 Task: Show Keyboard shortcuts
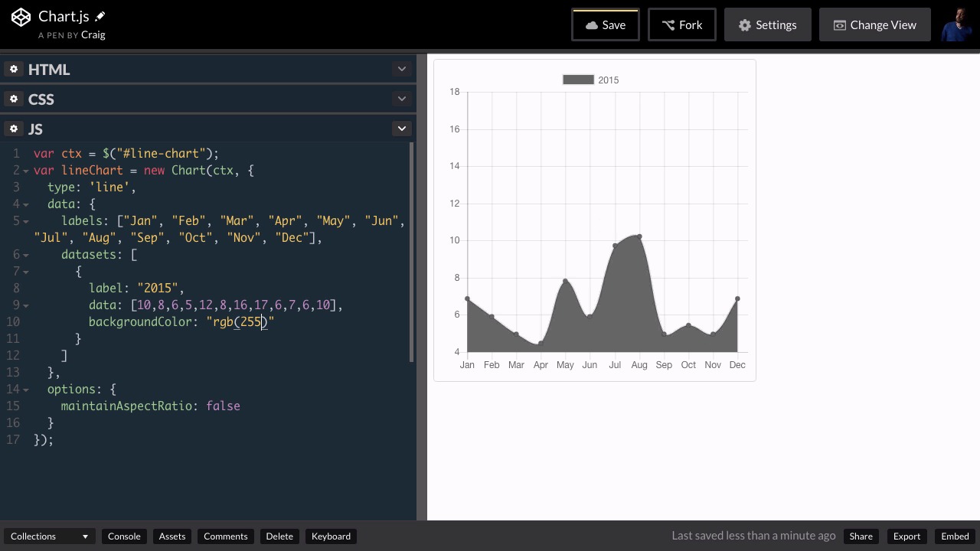coord(331,536)
